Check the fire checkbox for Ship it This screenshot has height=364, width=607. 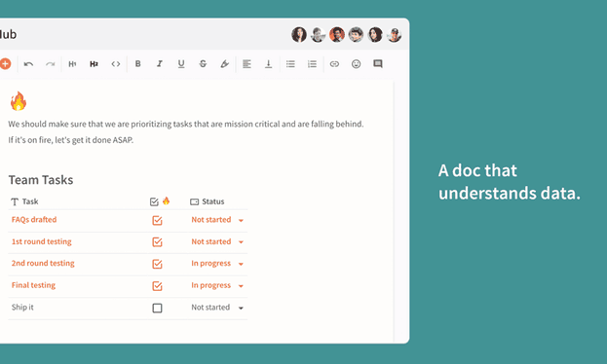(157, 308)
